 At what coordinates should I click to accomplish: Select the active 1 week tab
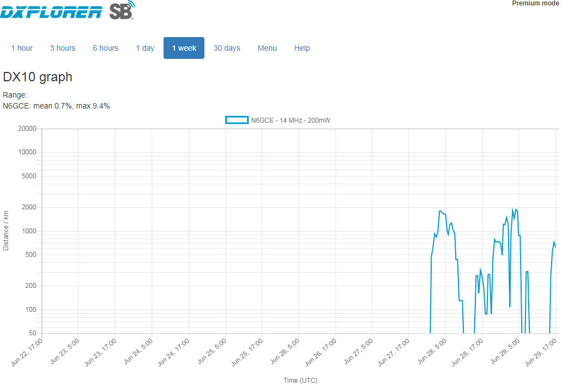tap(184, 48)
